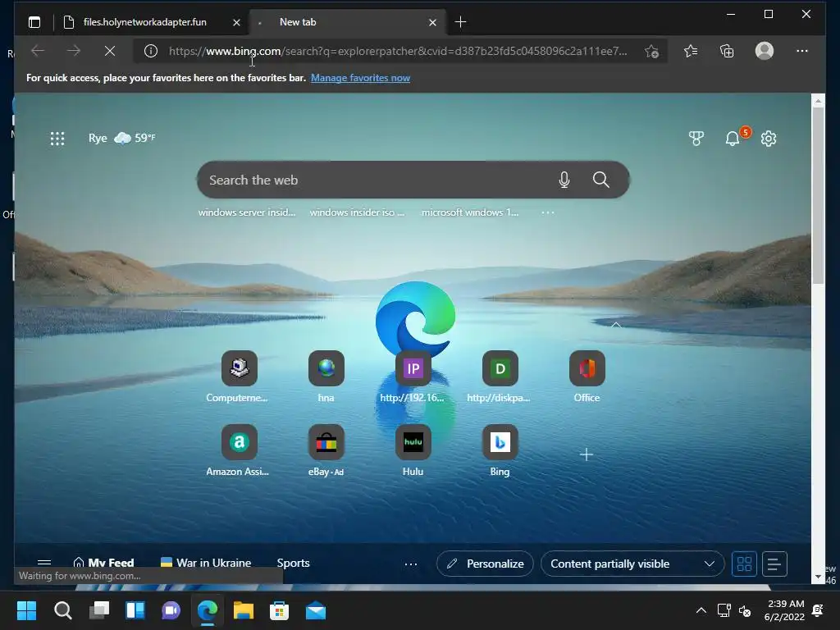Open Task View on the taskbar
The image size is (840, 630).
click(99, 610)
